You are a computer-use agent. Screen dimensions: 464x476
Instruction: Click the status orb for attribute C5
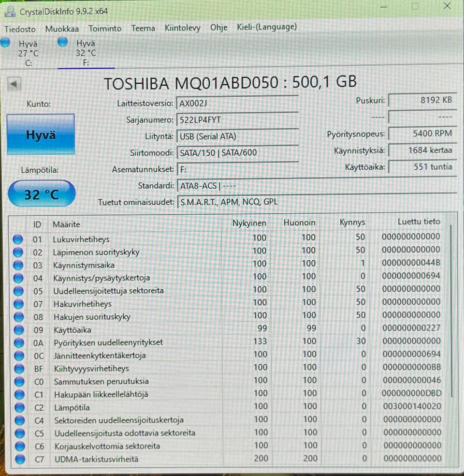tap(20, 433)
